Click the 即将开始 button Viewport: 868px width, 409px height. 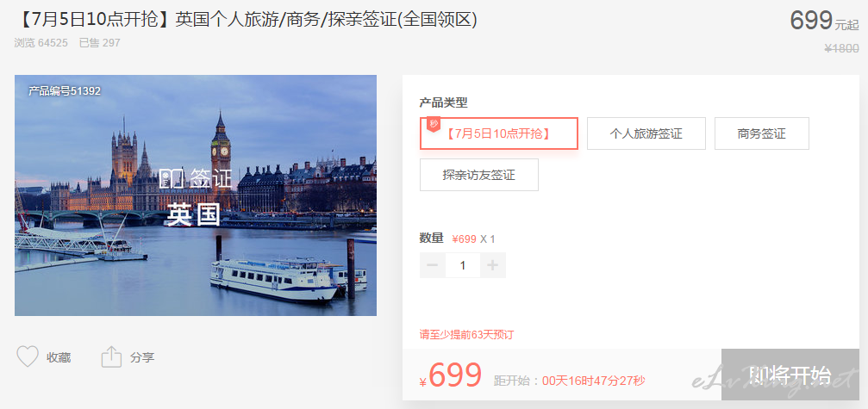coord(790,375)
